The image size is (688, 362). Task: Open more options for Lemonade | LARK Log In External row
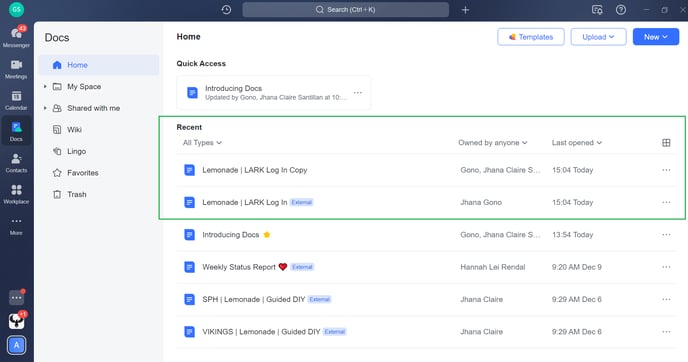click(x=666, y=202)
